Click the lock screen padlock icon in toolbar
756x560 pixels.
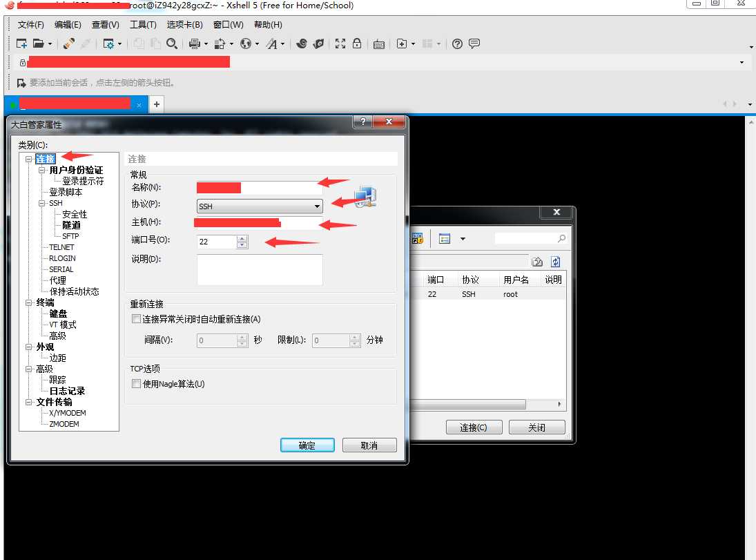click(357, 44)
